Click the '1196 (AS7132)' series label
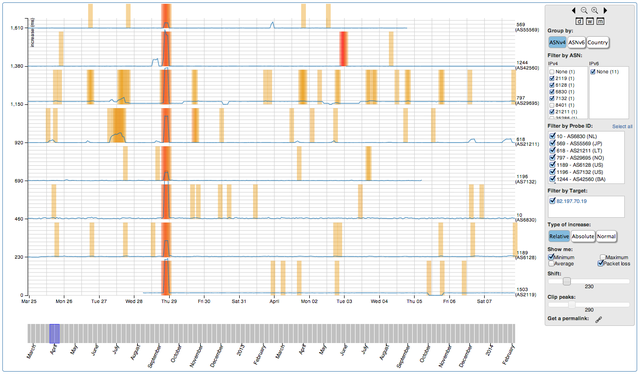This screenshot has width=640, height=374. (x=525, y=179)
